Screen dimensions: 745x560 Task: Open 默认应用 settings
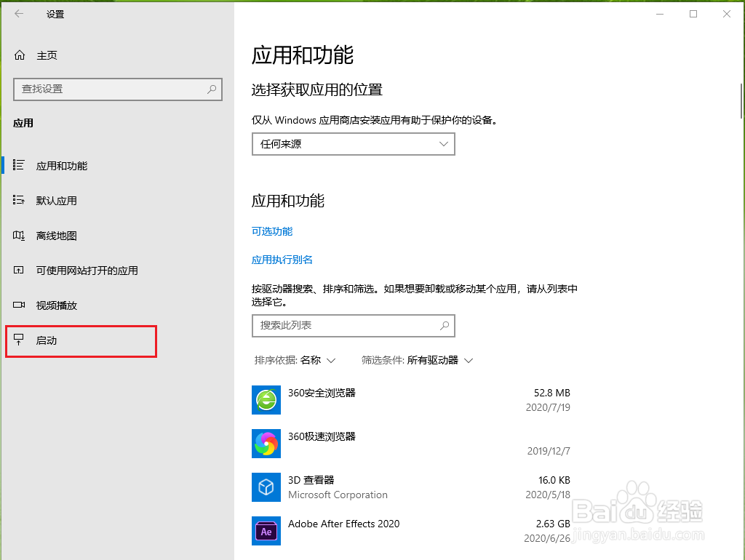point(58,200)
